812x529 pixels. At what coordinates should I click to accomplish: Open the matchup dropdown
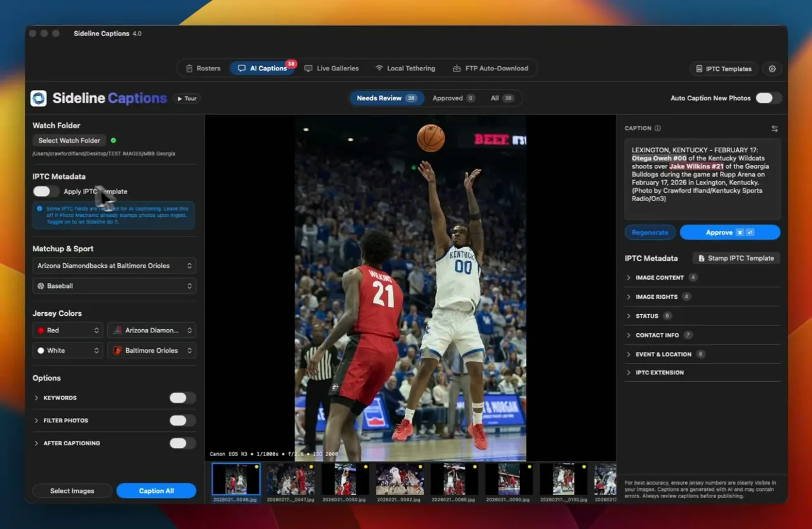coord(114,266)
